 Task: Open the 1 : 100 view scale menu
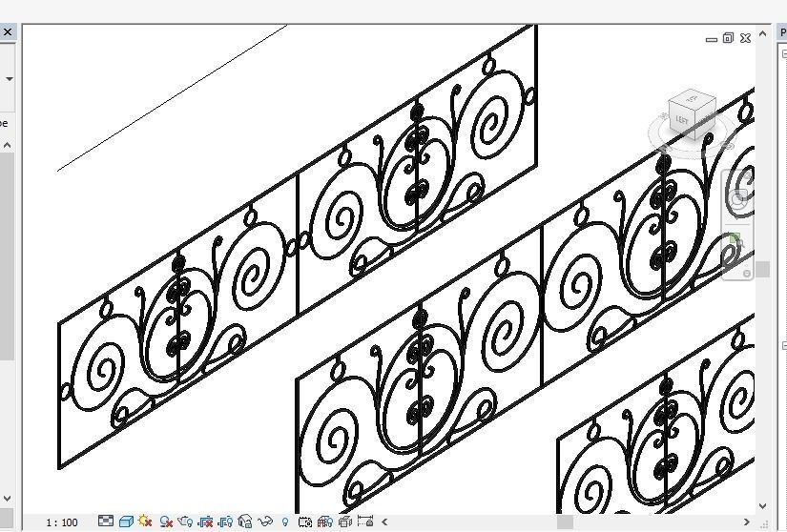point(62,522)
